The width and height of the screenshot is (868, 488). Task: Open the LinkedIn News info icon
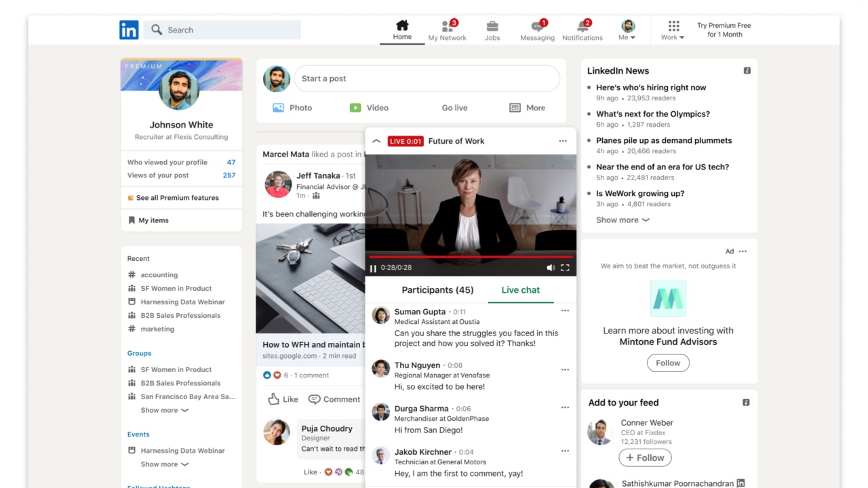click(x=747, y=70)
